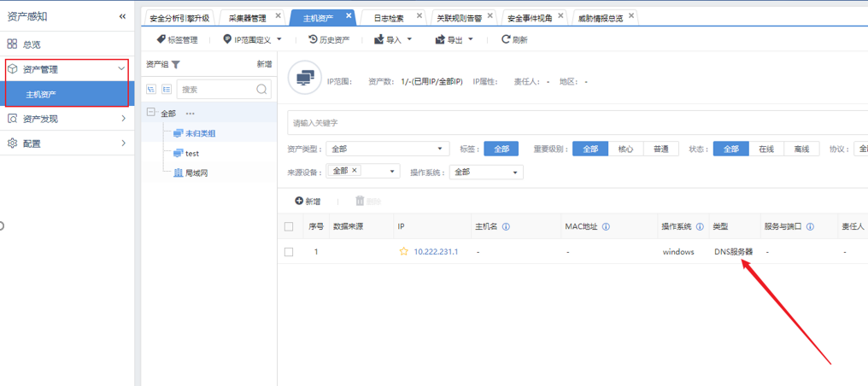Click the info icon beside MAC地址 column
Screen dimensions: 868x386
click(x=607, y=227)
